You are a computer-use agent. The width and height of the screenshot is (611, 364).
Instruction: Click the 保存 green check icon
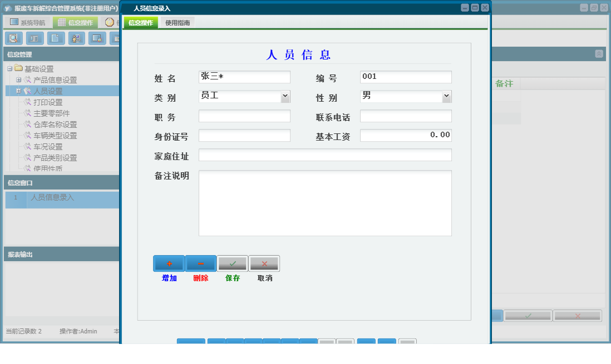pyautogui.click(x=232, y=263)
